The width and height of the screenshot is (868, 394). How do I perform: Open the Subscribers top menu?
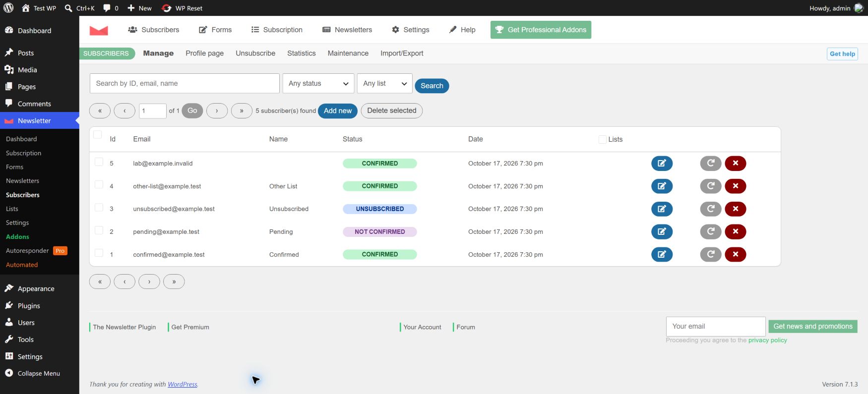pyautogui.click(x=153, y=30)
